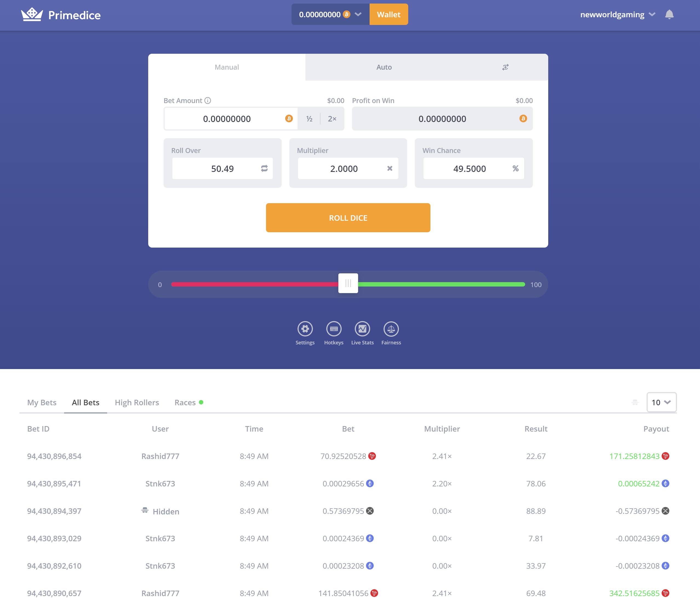Click Stnk673 on the 0.00024369 bet row

(x=160, y=538)
